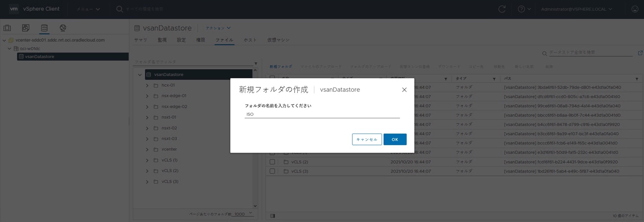Switch to the 設定 tab
Image resolution: width=644 pixels, height=222 pixels.
pyautogui.click(x=181, y=40)
